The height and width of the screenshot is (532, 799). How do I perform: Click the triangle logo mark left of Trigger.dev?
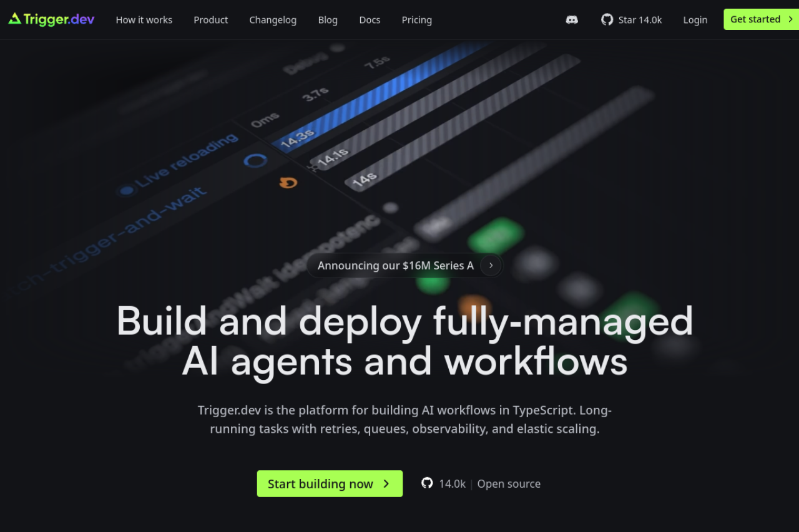pos(13,19)
